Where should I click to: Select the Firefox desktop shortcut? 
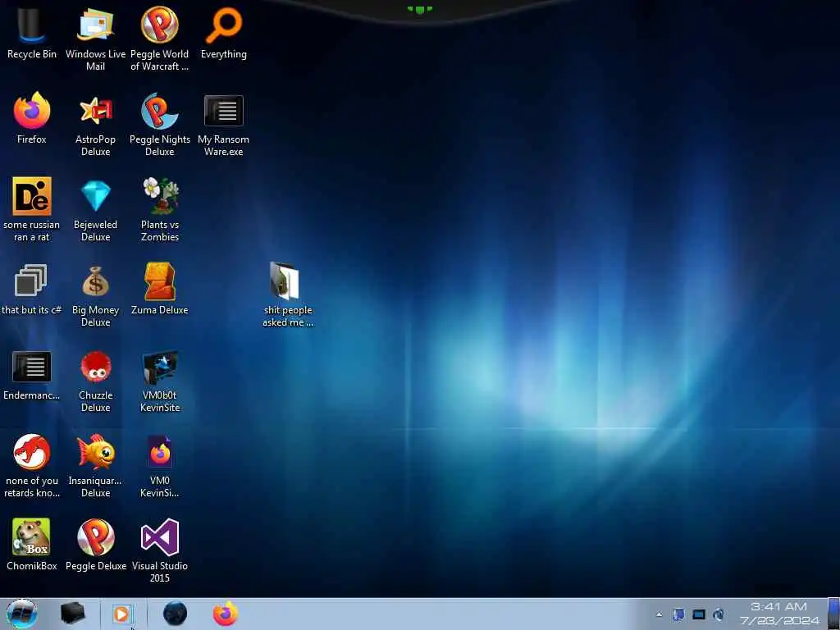[32, 118]
